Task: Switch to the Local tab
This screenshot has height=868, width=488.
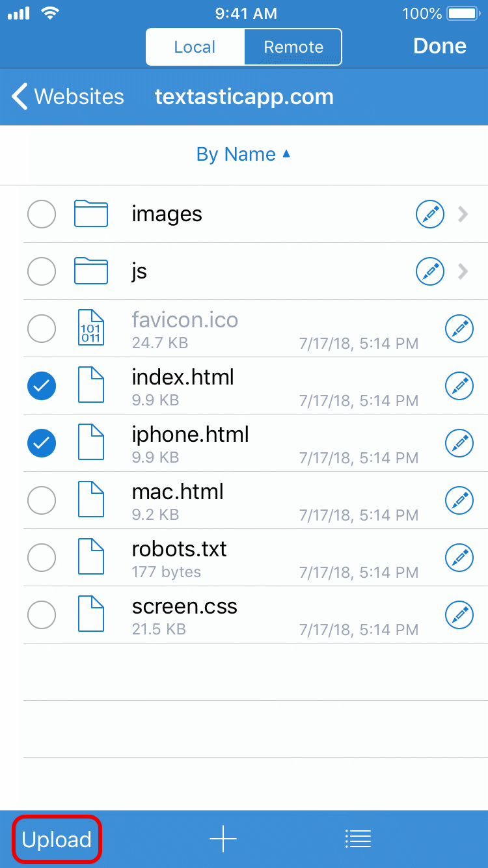Action: [195, 47]
